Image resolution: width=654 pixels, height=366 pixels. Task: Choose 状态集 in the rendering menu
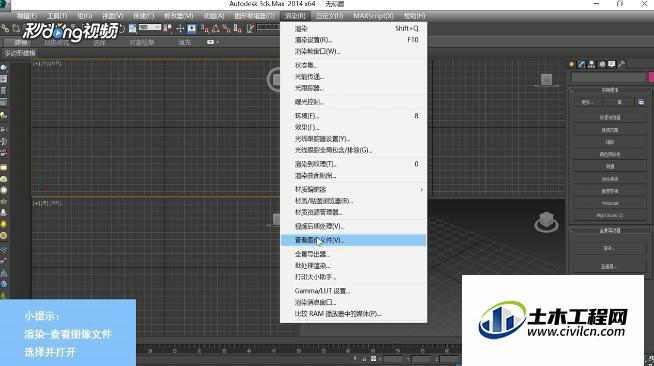pyautogui.click(x=353, y=65)
